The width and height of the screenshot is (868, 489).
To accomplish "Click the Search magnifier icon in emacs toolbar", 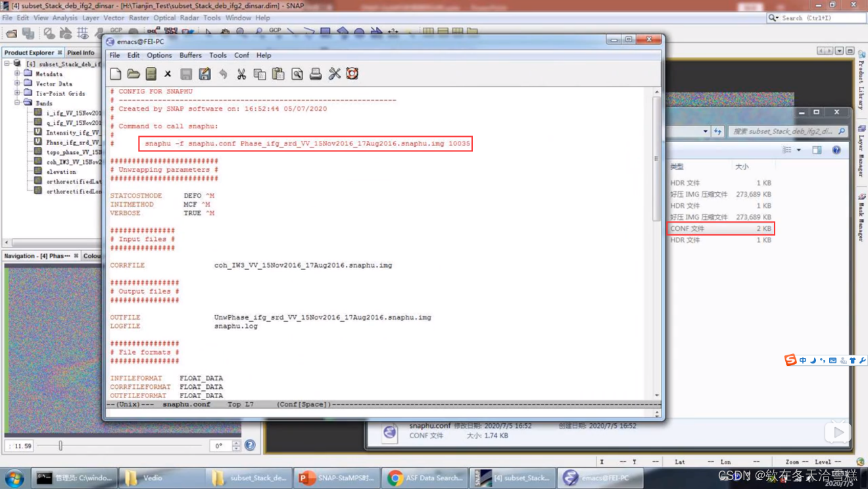I will pyautogui.click(x=297, y=74).
